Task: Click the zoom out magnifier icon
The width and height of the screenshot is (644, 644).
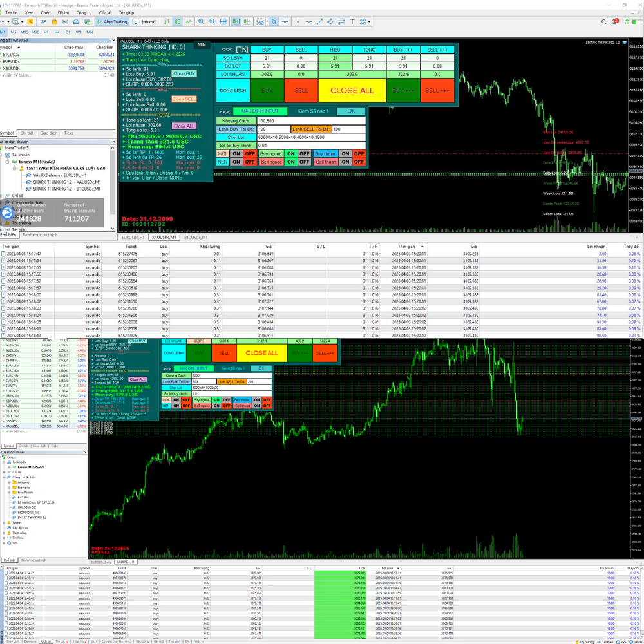Action: [x=213, y=21]
